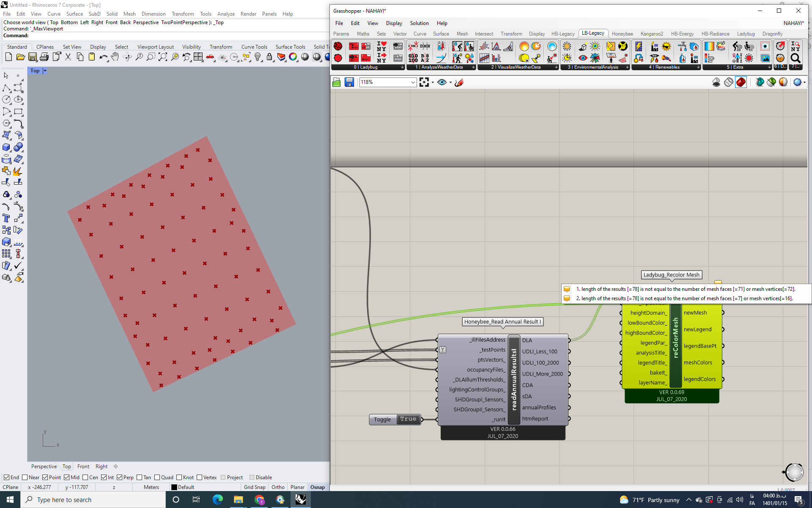Screen dimensions: 812x508
Task: Check the Disable osnap checkbox
Action: click(x=252, y=478)
